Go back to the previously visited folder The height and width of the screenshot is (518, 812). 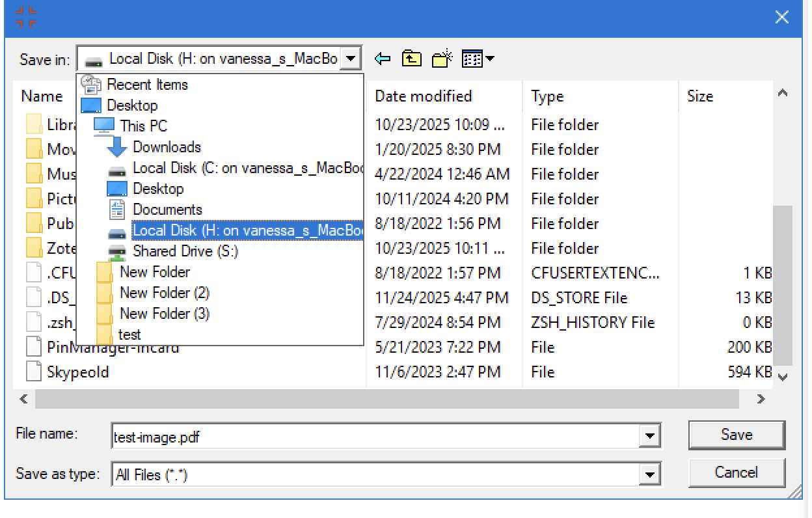[383, 58]
